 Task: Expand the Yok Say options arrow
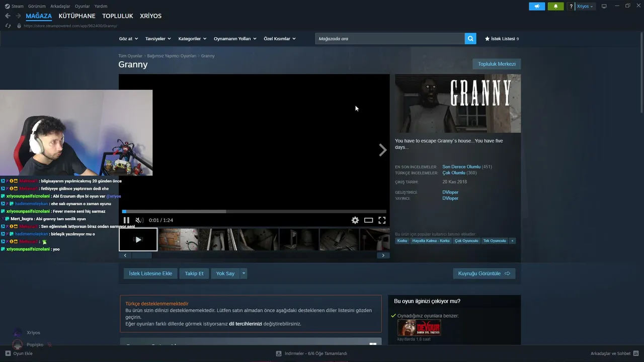[x=244, y=274]
